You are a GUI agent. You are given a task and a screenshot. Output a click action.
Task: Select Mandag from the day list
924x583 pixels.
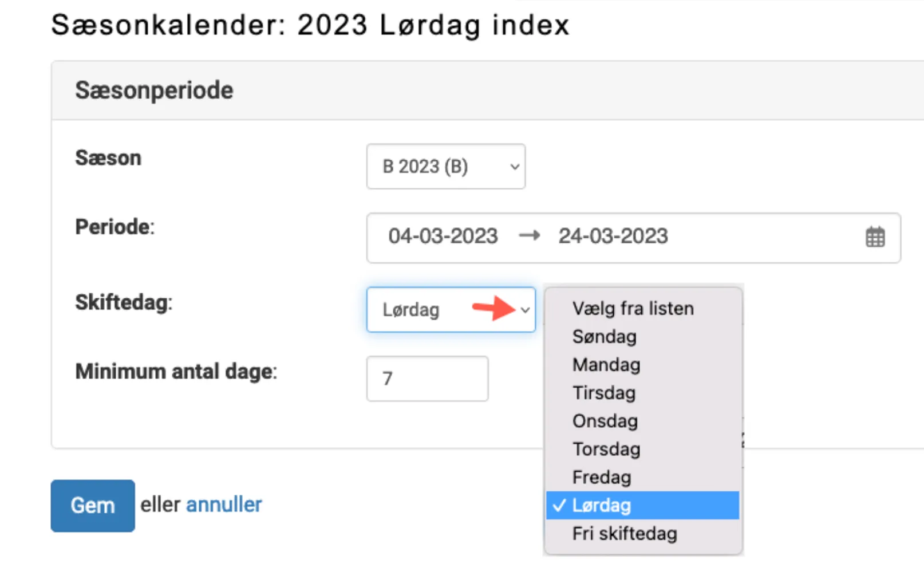[x=606, y=365]
